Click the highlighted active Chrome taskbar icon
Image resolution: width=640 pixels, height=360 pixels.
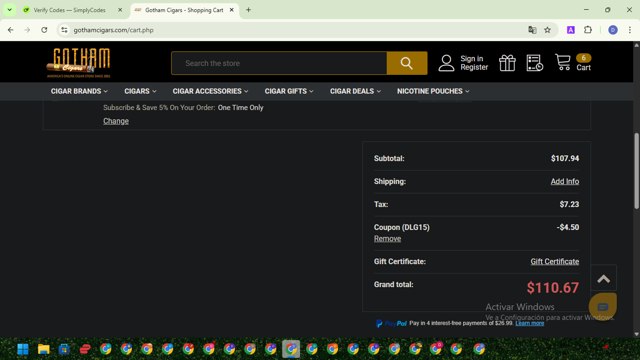click(291, 349)
